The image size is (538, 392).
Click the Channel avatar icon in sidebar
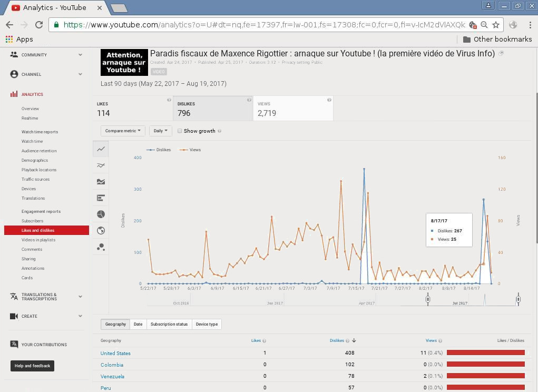(x=14, y=74)
